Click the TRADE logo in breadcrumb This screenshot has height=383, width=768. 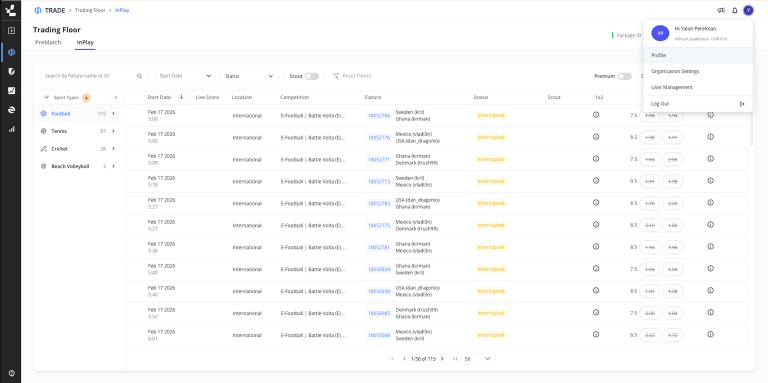click(49, 10)
